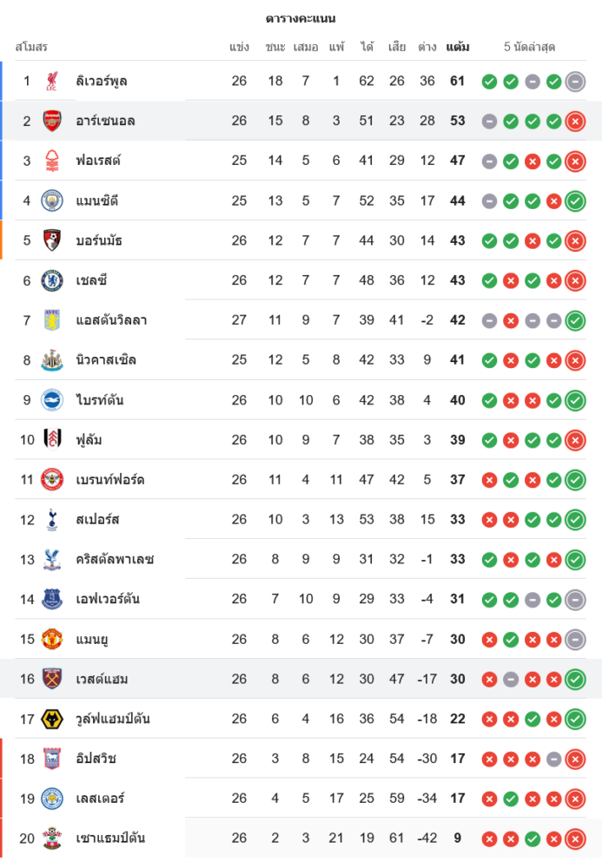The width and height of the screenshot is (602, 868).
Task: Click the Liverpool club crest
Action: 52,82
